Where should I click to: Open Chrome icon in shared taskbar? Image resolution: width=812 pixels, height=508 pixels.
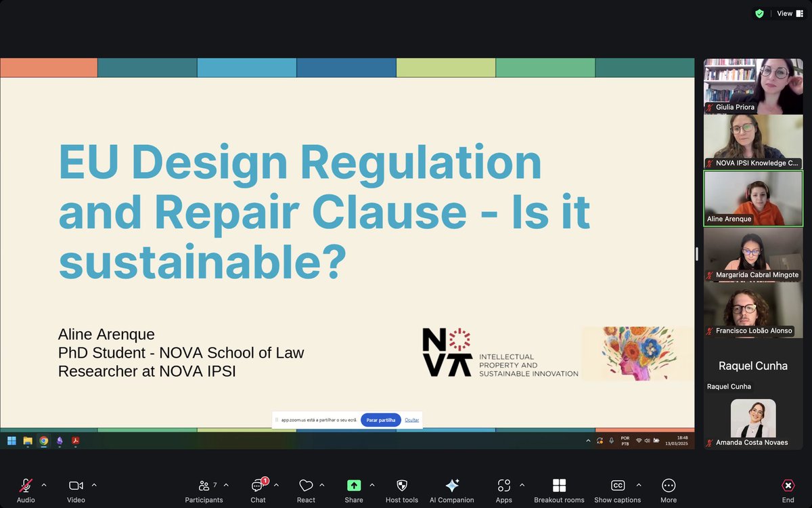(x=43, y=440)
